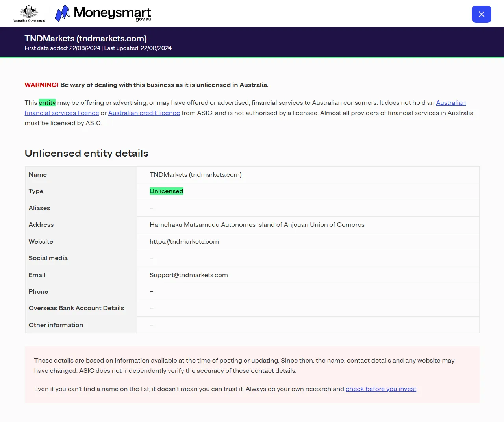Follow the check before you invest link
This screenshot has width=504, height=422.
[x=381, y=389]
